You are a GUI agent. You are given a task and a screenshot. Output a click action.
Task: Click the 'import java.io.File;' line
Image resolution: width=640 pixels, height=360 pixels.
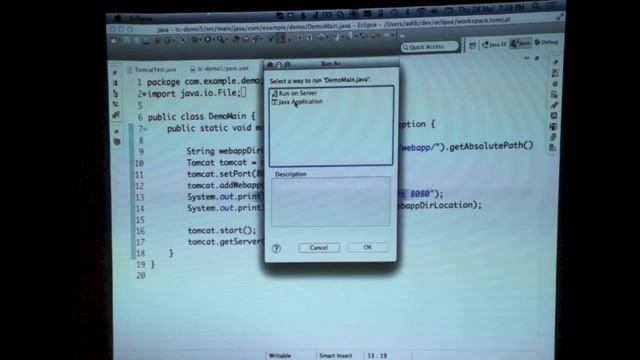click(x=193, y=93)
